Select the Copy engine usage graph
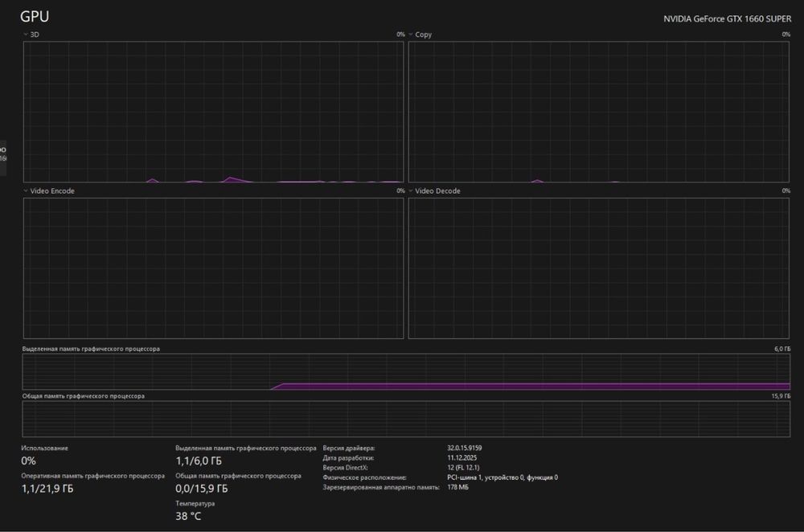 [598, 112]
